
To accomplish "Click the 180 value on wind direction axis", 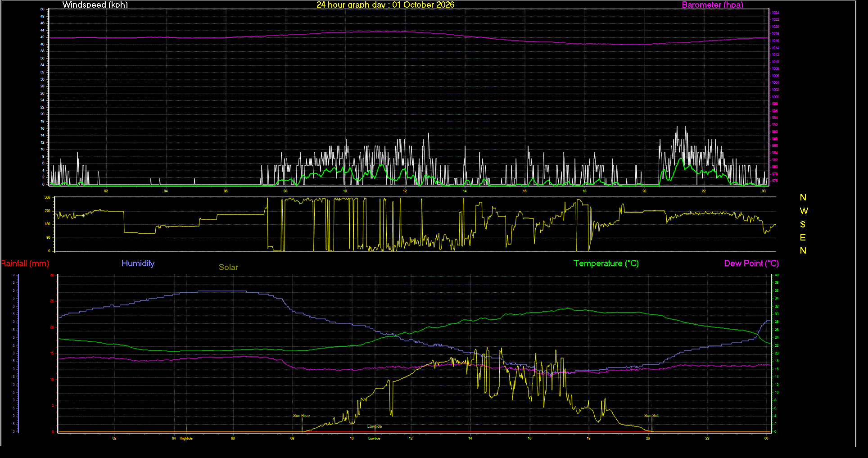I will (47, 224).
